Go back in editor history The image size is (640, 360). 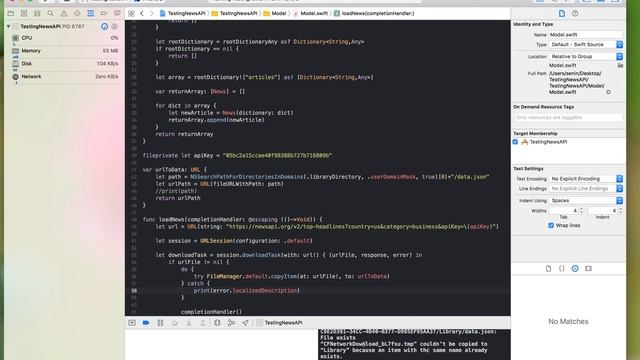142,13
